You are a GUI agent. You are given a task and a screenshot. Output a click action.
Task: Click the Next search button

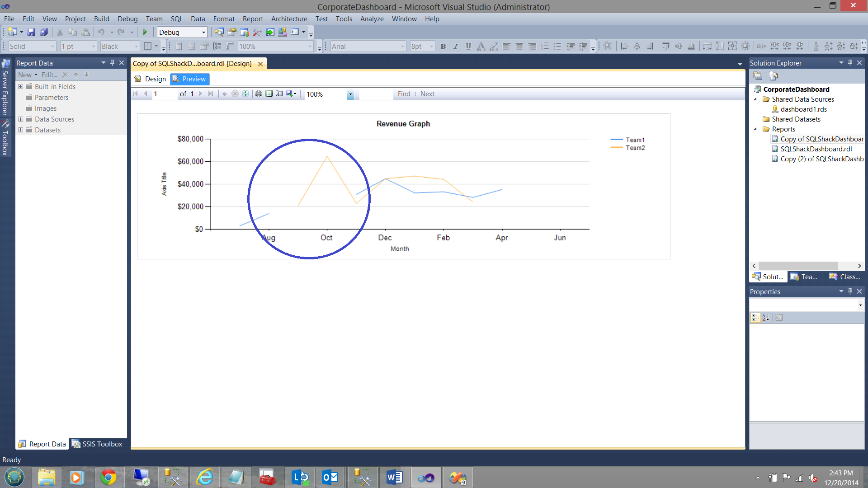coord(427,94)
